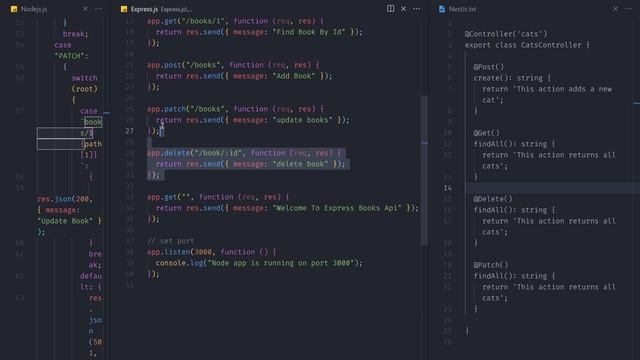Click the @Post() decorator

(489, 67)
